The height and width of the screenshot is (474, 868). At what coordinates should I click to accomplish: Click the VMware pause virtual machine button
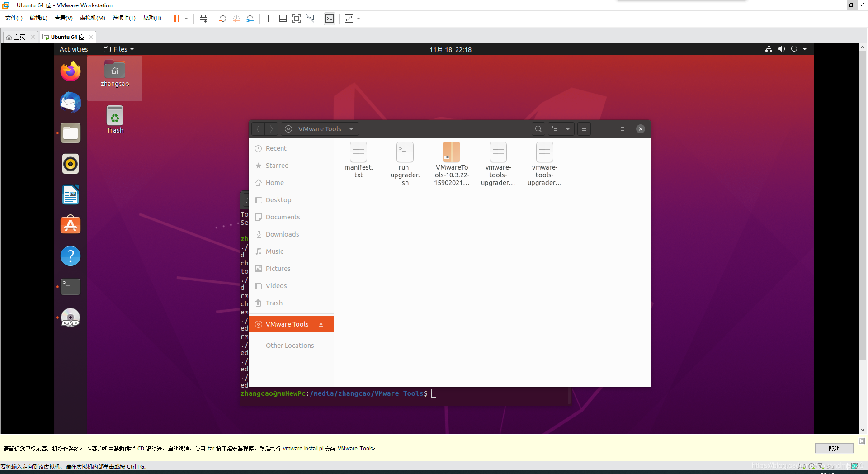(177, 19)
